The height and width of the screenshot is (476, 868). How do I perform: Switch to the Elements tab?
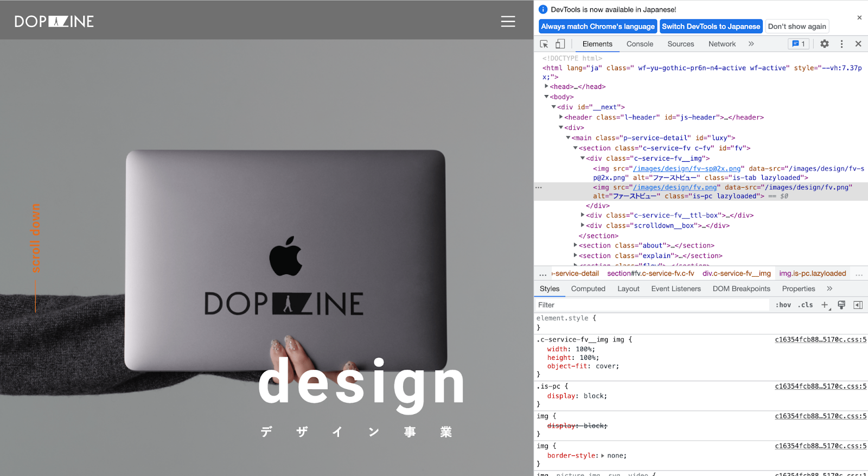(x=597, y=44)
